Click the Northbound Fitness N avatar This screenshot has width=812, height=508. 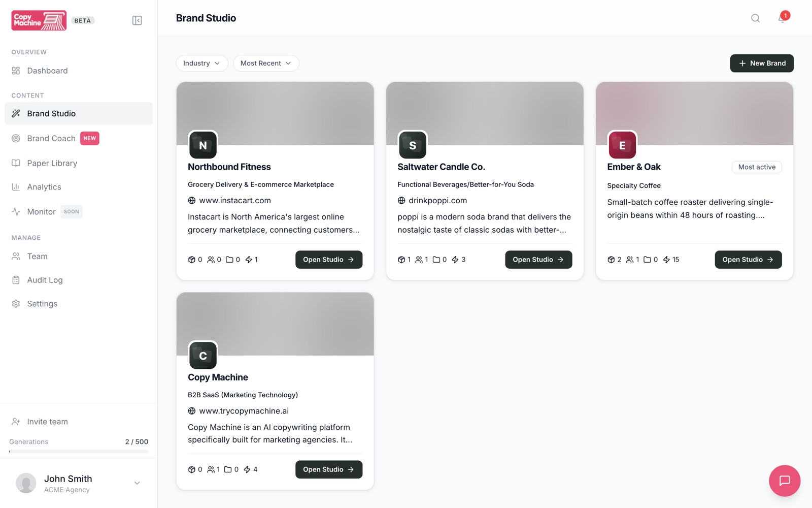coord(203,145)
